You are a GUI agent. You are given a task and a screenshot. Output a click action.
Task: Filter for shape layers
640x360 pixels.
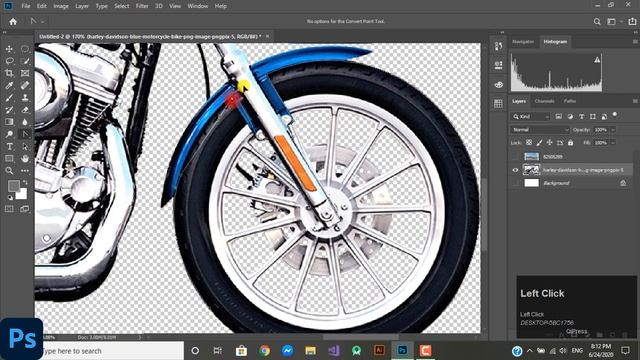coord(593,117)
